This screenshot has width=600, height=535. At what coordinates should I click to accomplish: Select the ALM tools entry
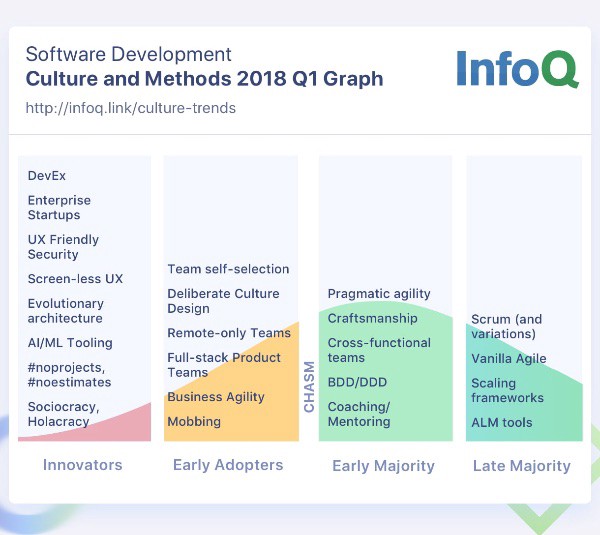pyautogui.click(x=502, y=422)
